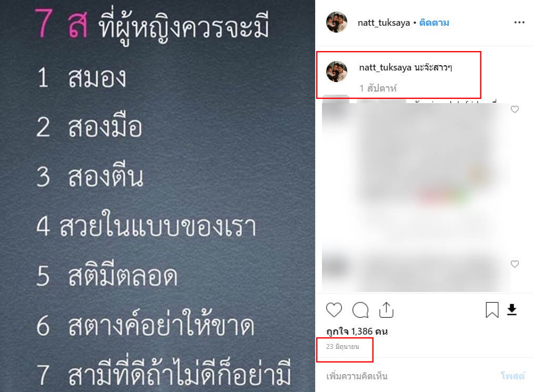The width and height of the screenshot is (534, 392).
Task: Like the post with the heart icon
Action: click(334, 310)
